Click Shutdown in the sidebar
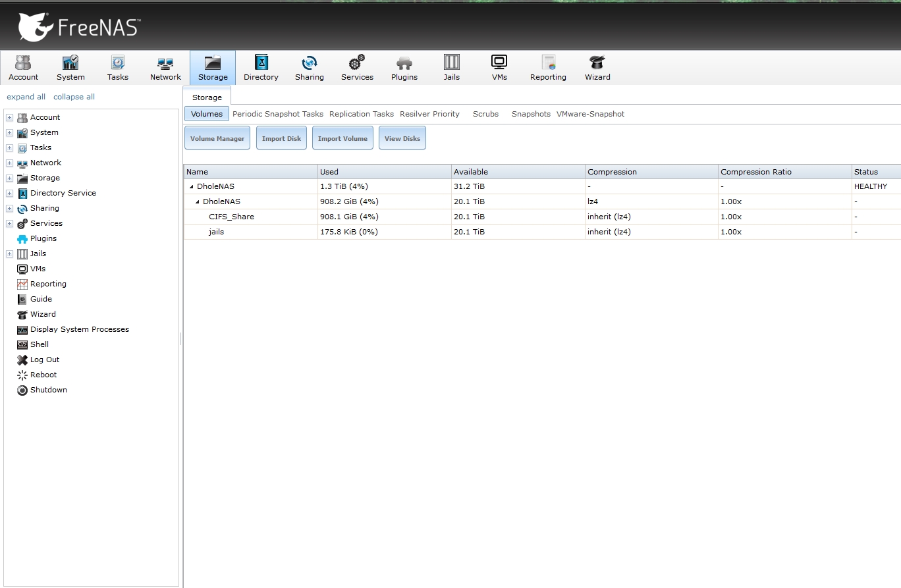Viewport: 901px width, 588px height. [x=49, y=390]
